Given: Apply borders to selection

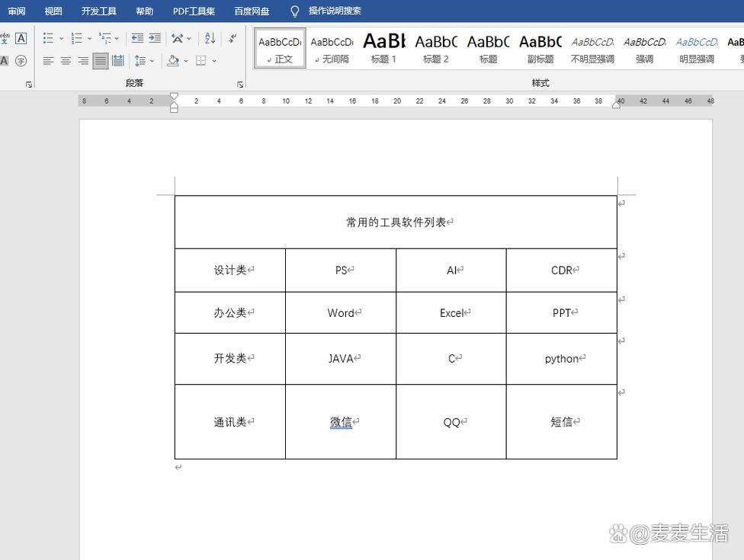Looking at the screenshot, I should click(x=200, y=61).
